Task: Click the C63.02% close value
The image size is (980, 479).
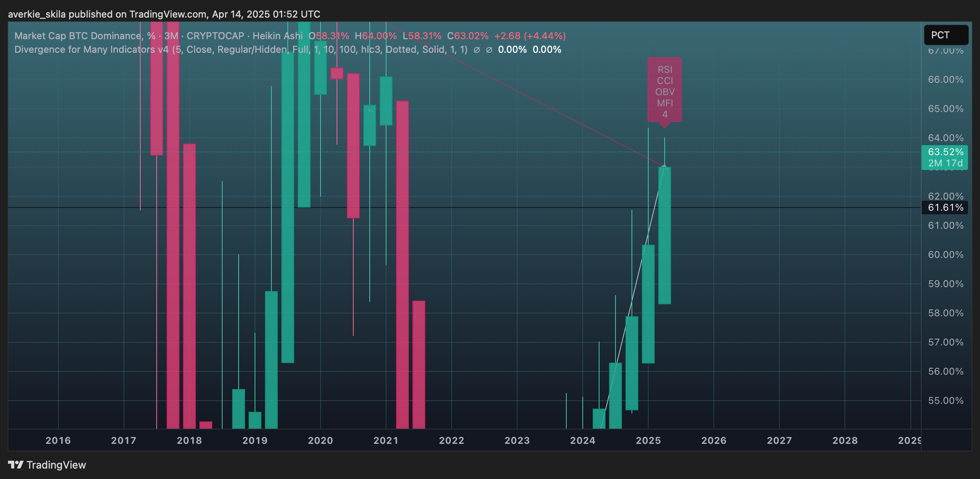Action: pos(468,36)
